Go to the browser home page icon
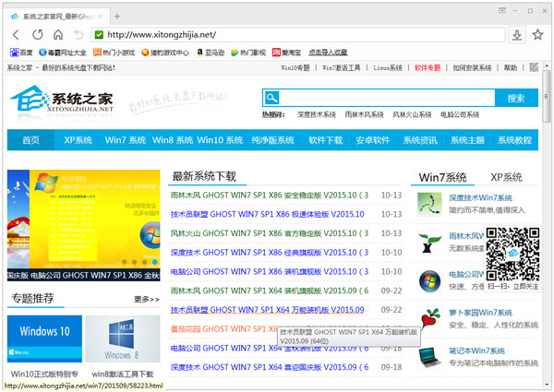554x392 pixels. click(x=57, y=34)
